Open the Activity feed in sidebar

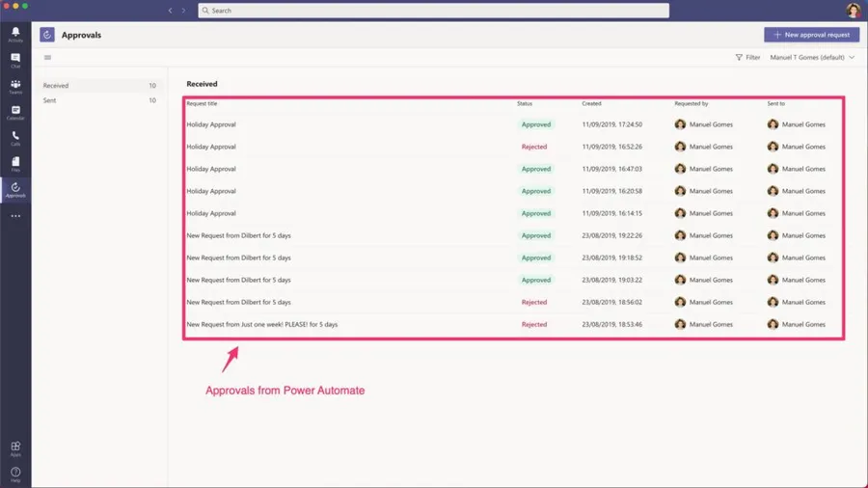[x=15, y=34]
